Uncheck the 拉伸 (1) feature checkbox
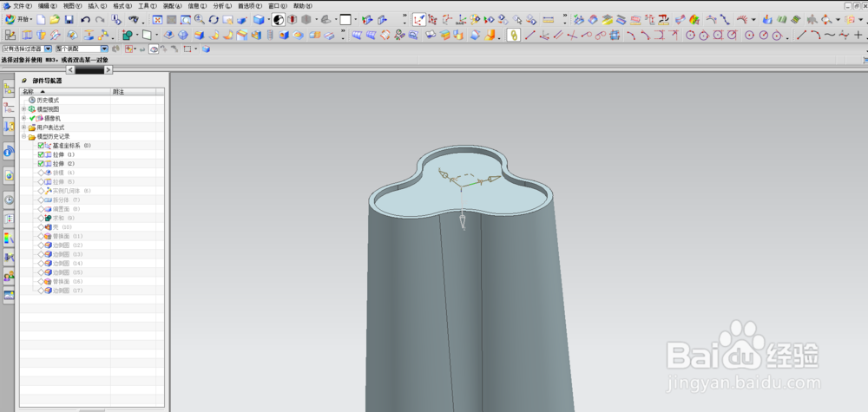 coord(41,155)
